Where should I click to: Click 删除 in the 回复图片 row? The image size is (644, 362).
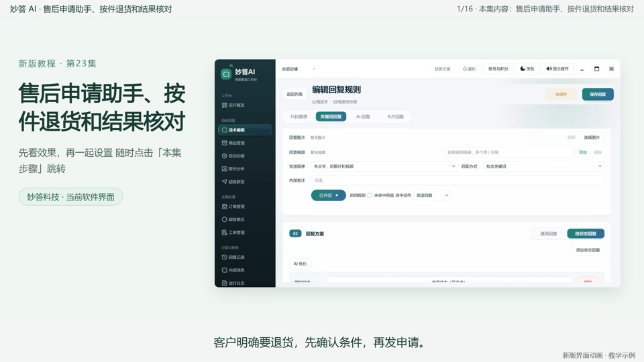click(x=572, y=137)
